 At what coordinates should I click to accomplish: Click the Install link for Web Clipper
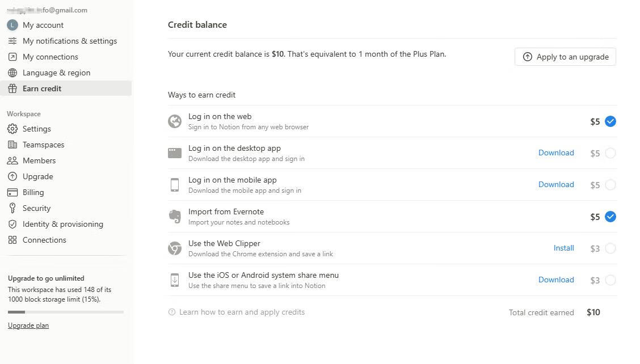tap(563, 248)
